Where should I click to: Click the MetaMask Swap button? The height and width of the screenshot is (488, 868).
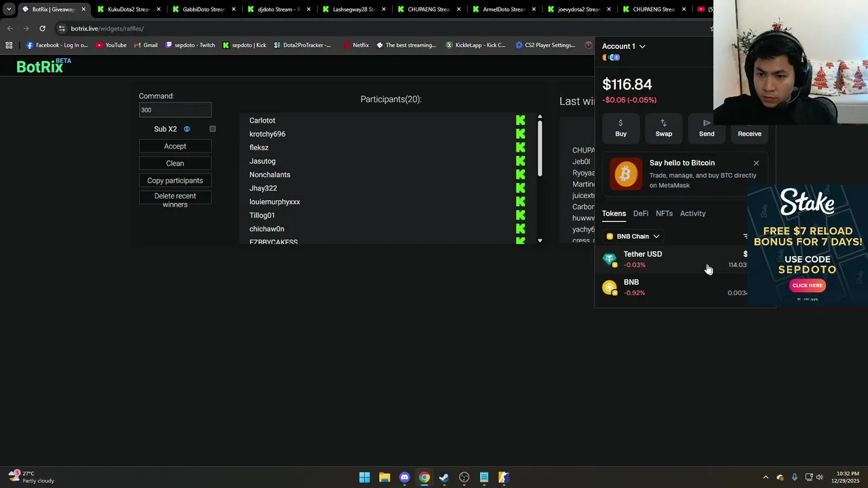tap(663, 127)
